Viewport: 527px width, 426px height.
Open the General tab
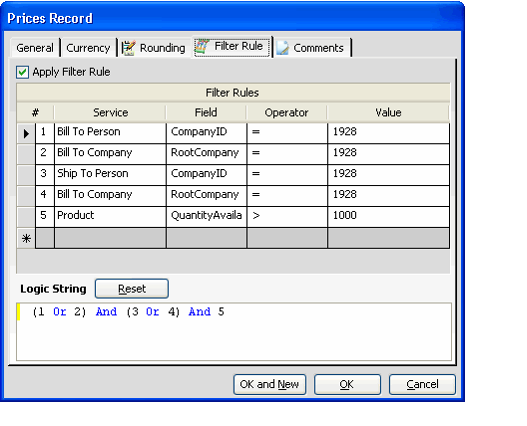(35, 48)
